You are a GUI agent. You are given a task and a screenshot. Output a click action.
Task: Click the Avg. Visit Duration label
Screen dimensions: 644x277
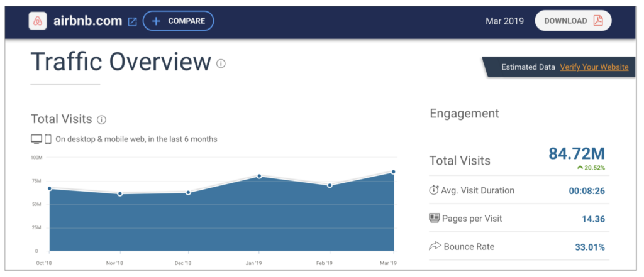pyautogui.click(x=478, y=190)
